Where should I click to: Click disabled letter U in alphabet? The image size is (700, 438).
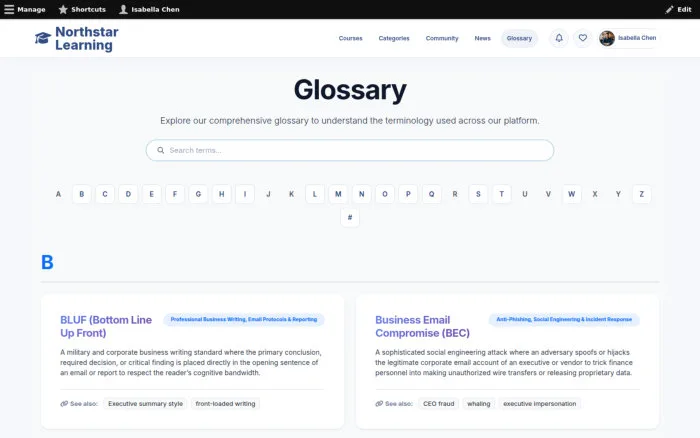(x=525, y=194)
